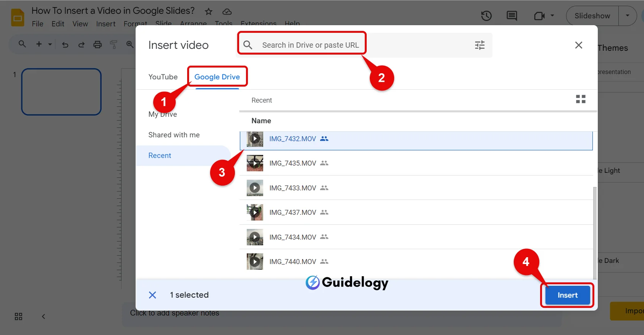Click the IMG_7440.MOV video thumbnail

click(255, 261)
